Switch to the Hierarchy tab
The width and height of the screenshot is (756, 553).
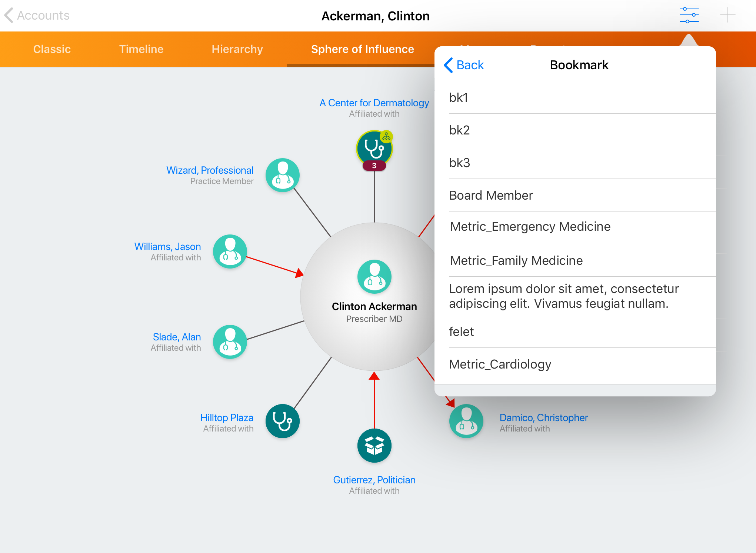pos(237,49)
